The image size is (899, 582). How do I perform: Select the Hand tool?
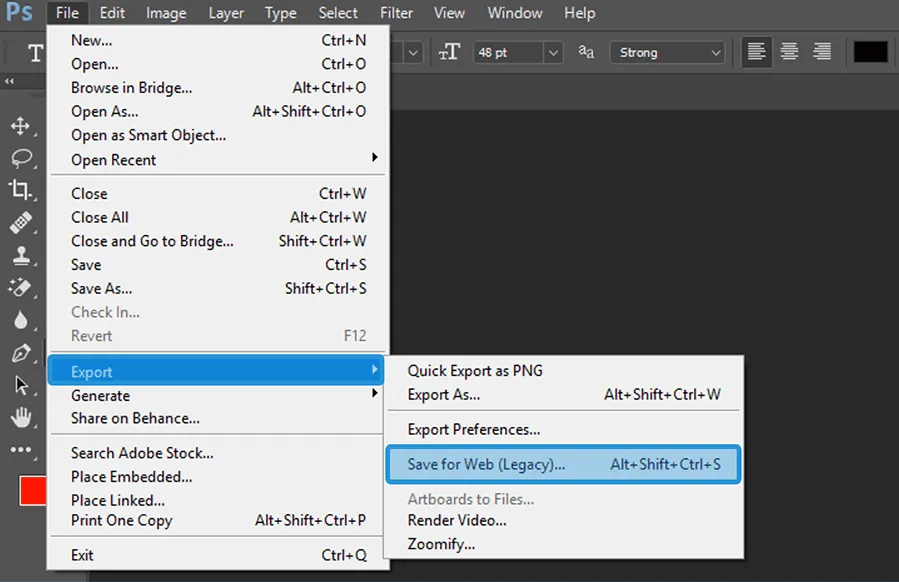click(x=21, y=417)
